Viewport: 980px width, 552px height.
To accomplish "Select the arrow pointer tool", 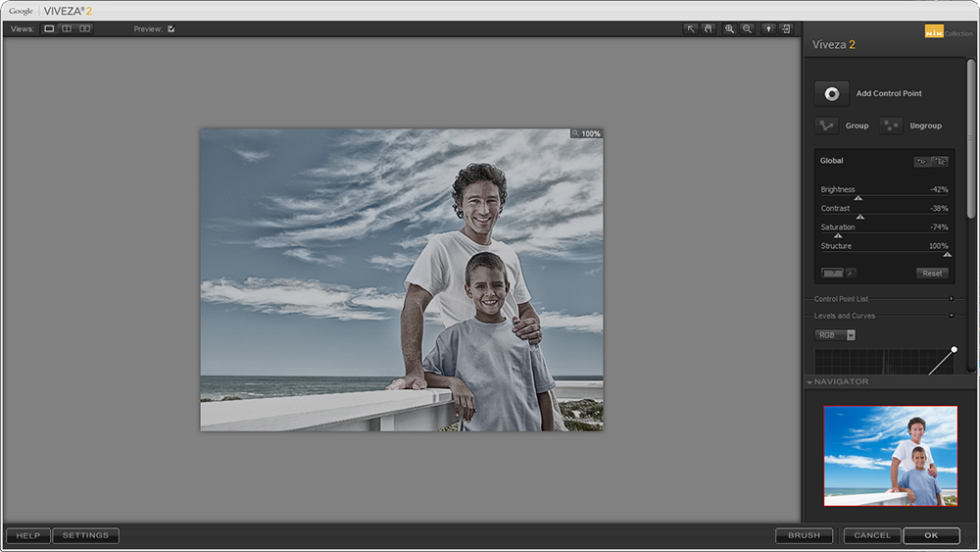I will tap(691, 28).
